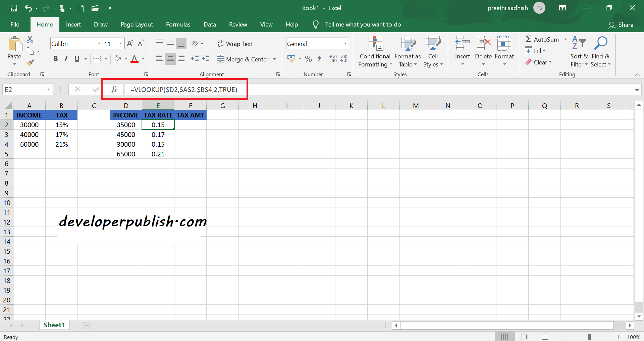This screenshot has height=341, width=644.
Task: Click the Wrap Text icon
Action: pyautogui.click(x=221, y=43)
